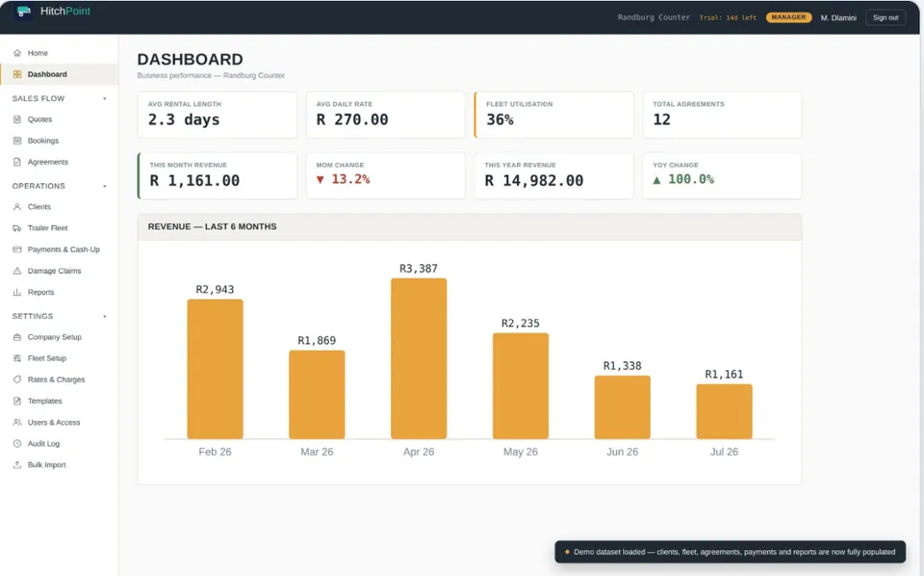Screen dimensions: 924x576
Task: Click the MANAGER role badge
Action: [x=788, y=17]
